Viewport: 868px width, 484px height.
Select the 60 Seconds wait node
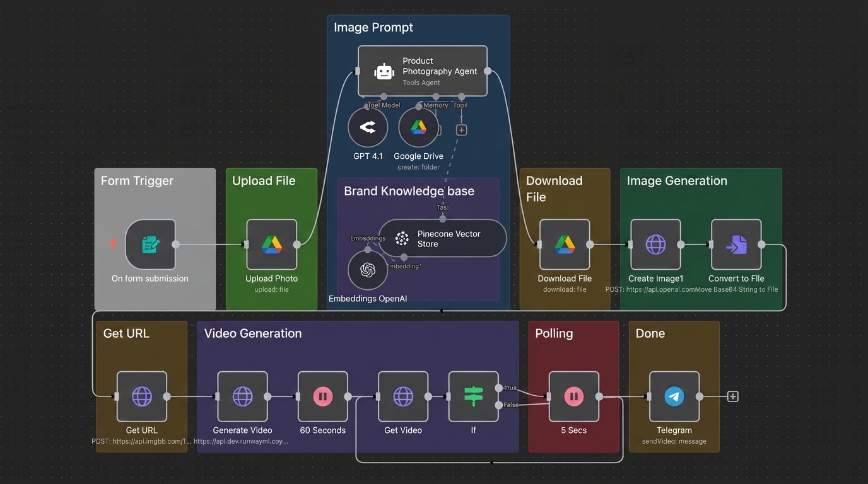pos(323,396)
